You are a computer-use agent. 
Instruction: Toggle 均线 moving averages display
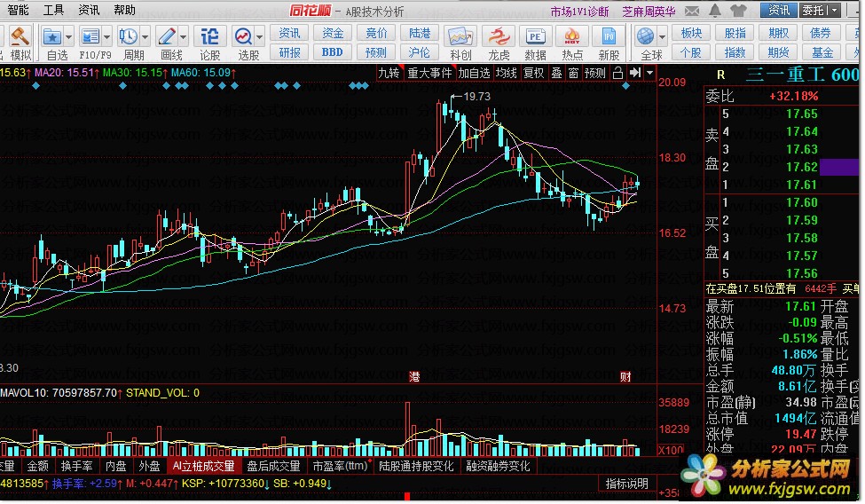(506, 73)
